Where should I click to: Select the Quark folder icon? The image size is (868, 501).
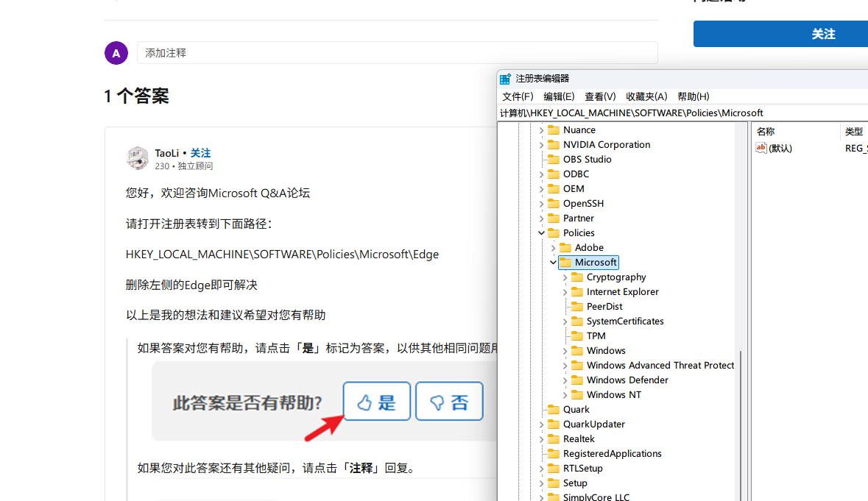tap(554, 409)
